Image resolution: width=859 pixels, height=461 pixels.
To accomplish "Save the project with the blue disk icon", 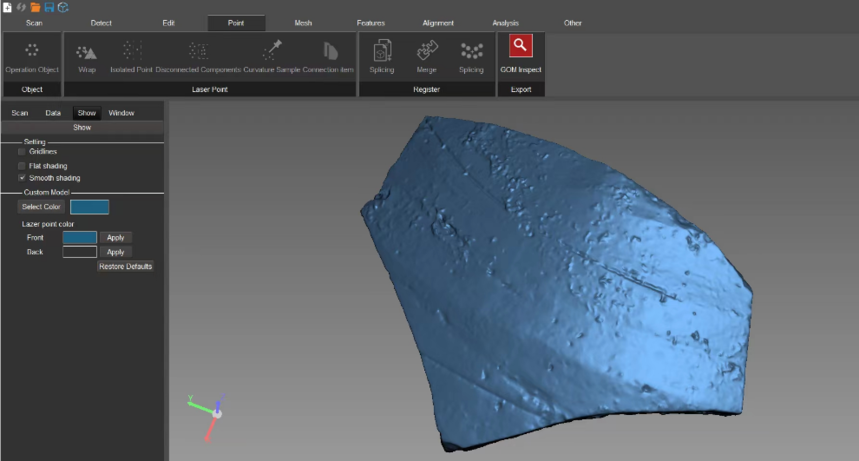I will pyautogui.click(x=49, y=7).
